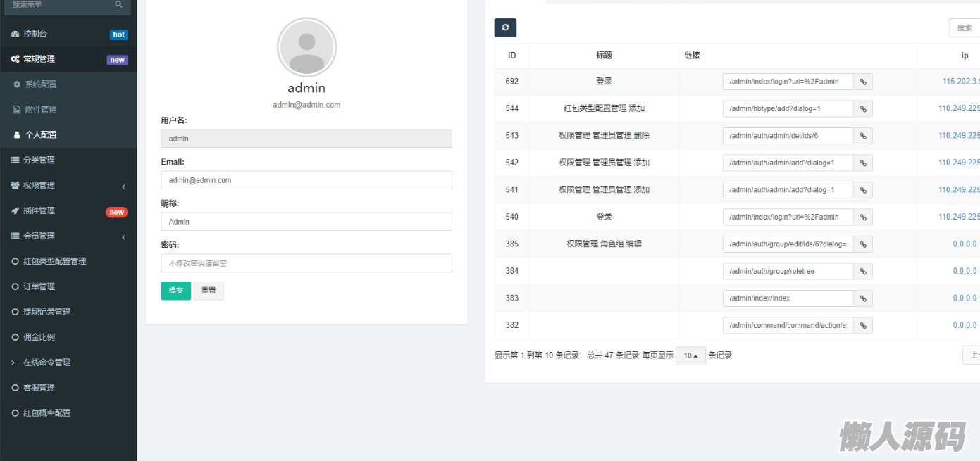The width and height of the screenshot is (980, 461).
Task: Click the green 提交 button
Action: (175, 291)
